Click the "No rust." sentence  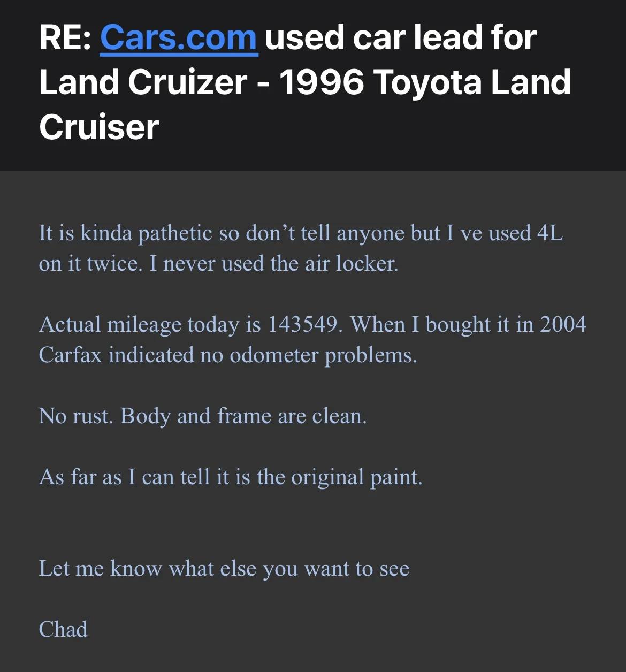coord(76,416)
